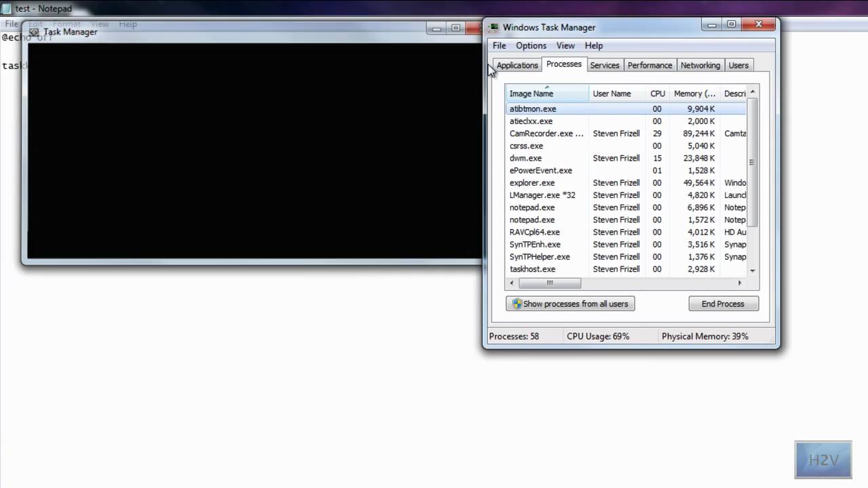868x488 pixels.
Task: Click the Description column header
Action: tap(734, 94)
